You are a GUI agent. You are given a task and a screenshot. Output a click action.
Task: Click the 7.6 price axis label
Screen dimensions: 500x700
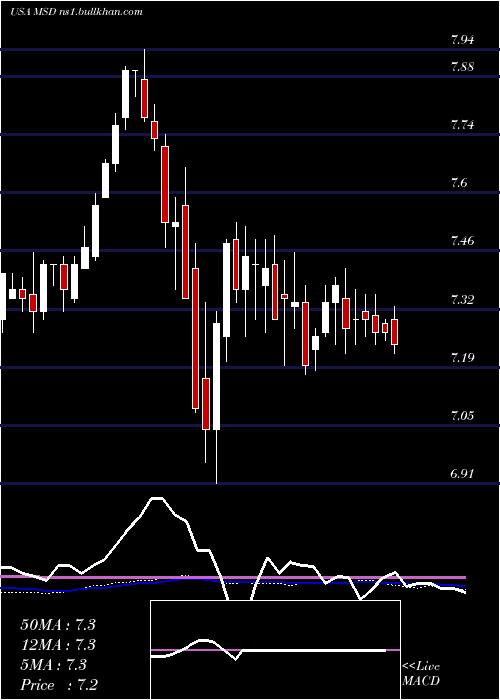[x=458, y=183]
